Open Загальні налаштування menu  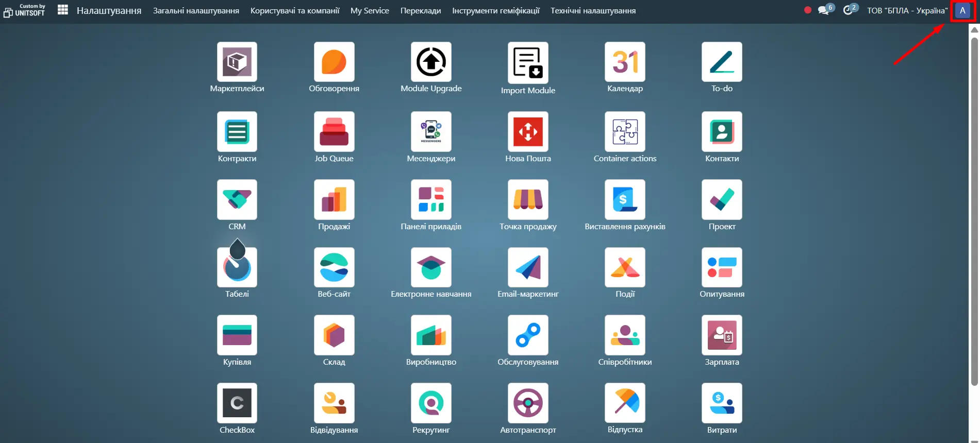click(x=196, y=10)
